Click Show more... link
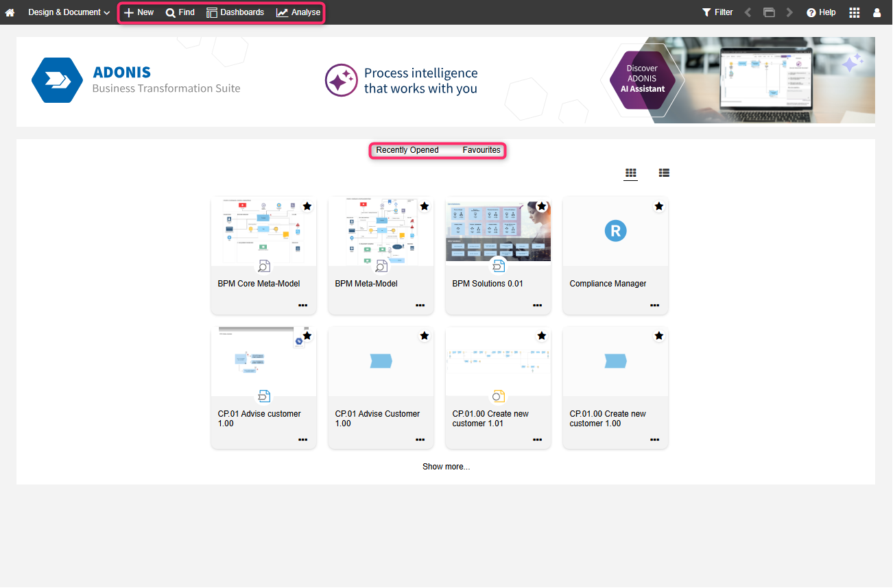 446,467
